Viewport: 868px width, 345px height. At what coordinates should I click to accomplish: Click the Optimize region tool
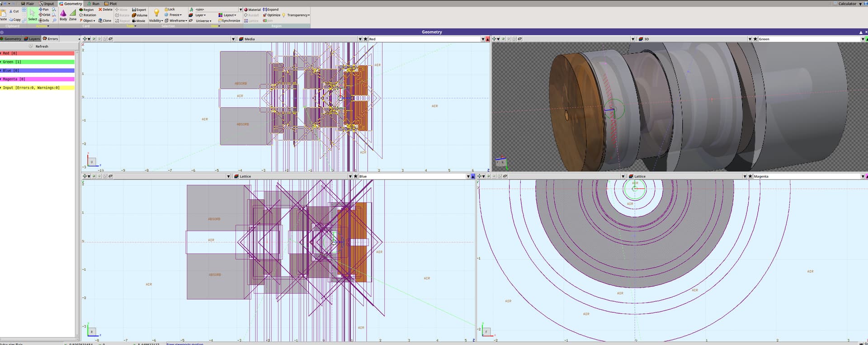coord(271,15)
